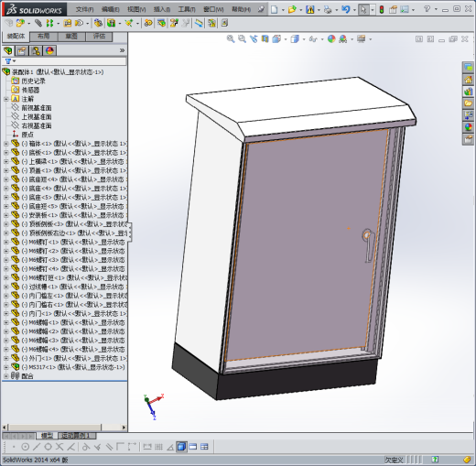Click the Rebuild traffic light icon
This screenshot has height=466, width=476.
pyautogui.click(x=382, y=9)
